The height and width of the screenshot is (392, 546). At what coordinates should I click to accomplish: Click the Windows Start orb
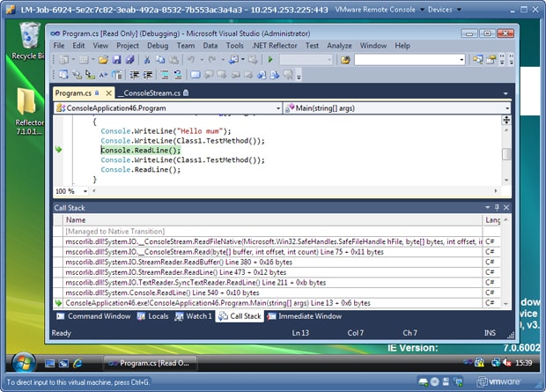23,362
